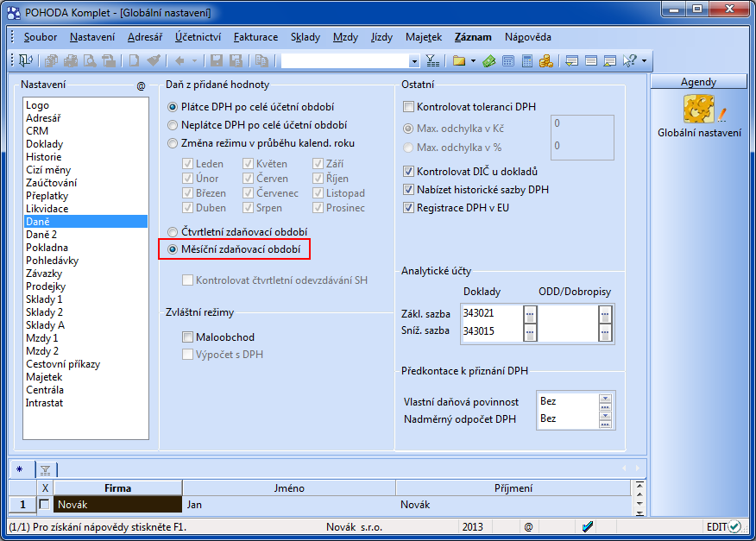756x541 pixels.
Task: Open the toolbar search combo dropdown arrow
Action: (414, 61)
